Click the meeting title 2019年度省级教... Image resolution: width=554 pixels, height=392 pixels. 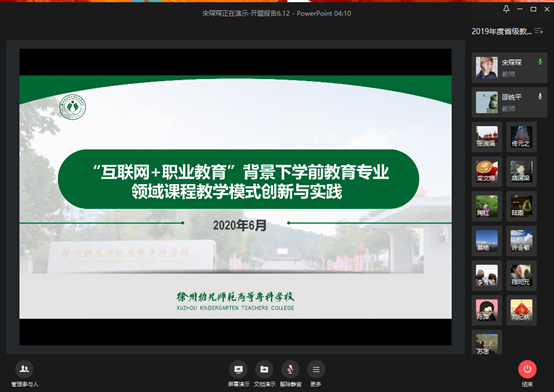pos(502,31)
